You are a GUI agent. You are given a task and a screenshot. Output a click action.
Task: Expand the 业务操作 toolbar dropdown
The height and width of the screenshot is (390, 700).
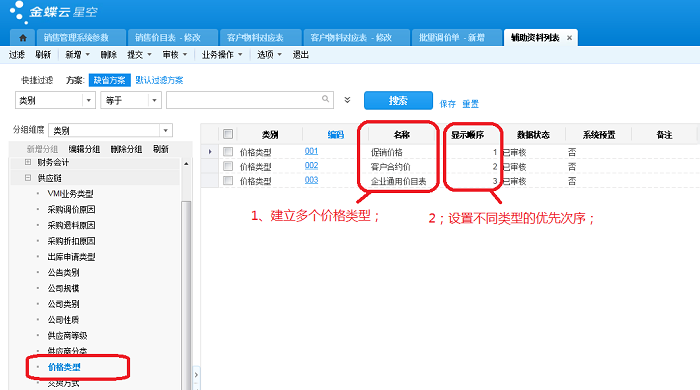coord(240,54)
